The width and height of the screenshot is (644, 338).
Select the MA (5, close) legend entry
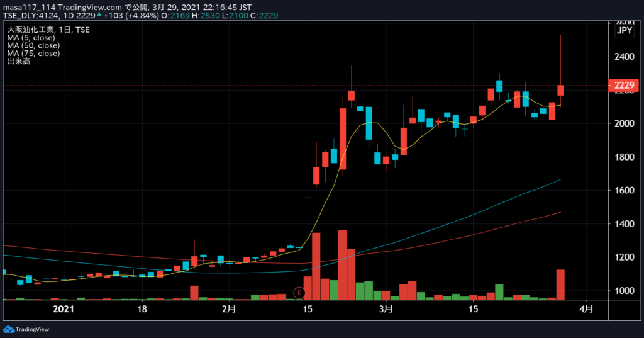coord(31,37)
